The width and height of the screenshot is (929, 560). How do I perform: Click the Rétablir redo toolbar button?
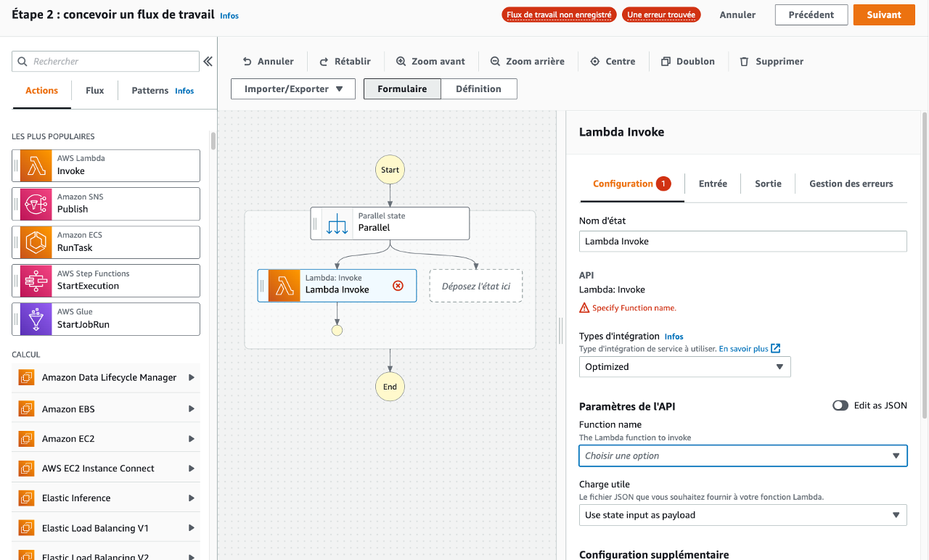coord(345,62)
